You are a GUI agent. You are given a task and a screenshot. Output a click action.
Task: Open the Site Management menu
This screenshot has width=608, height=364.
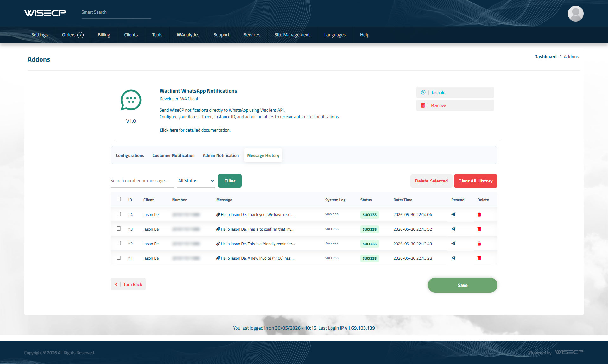(292, 35)
